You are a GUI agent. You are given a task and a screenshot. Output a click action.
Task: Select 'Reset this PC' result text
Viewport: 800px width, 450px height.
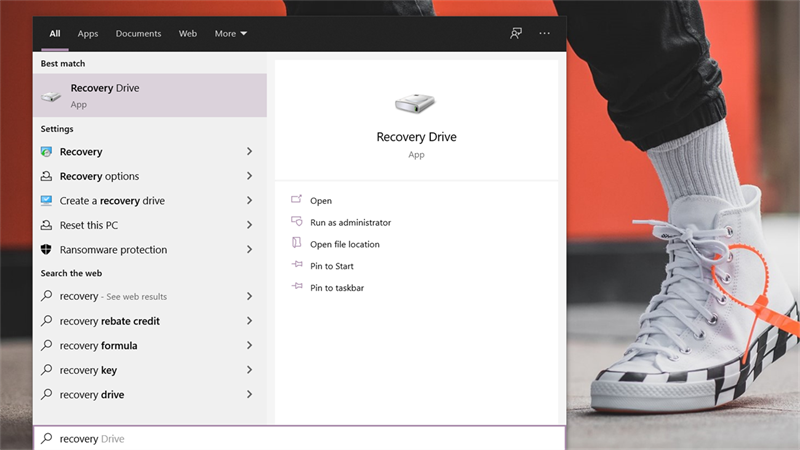[89, 225]
